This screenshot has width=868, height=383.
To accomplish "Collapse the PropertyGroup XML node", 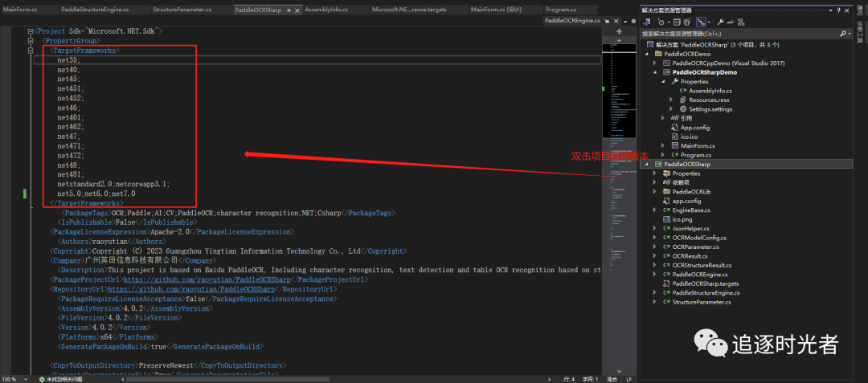I will [x=31, y=41].
